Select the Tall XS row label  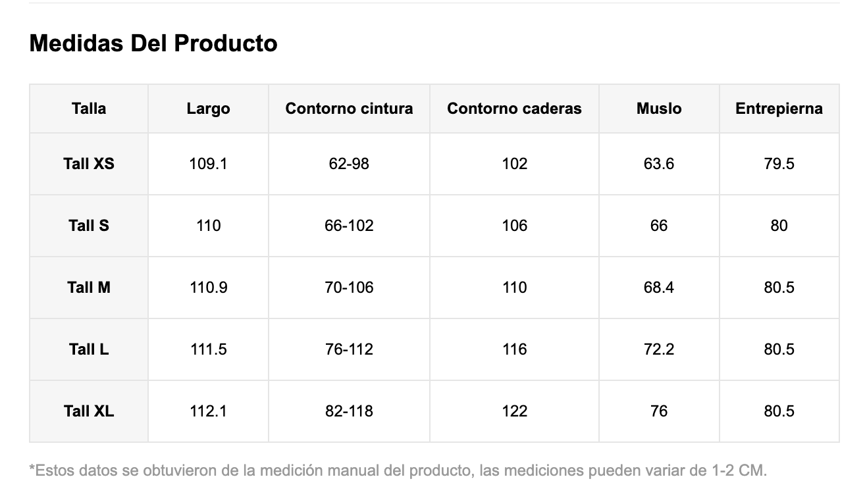point(89,164)
